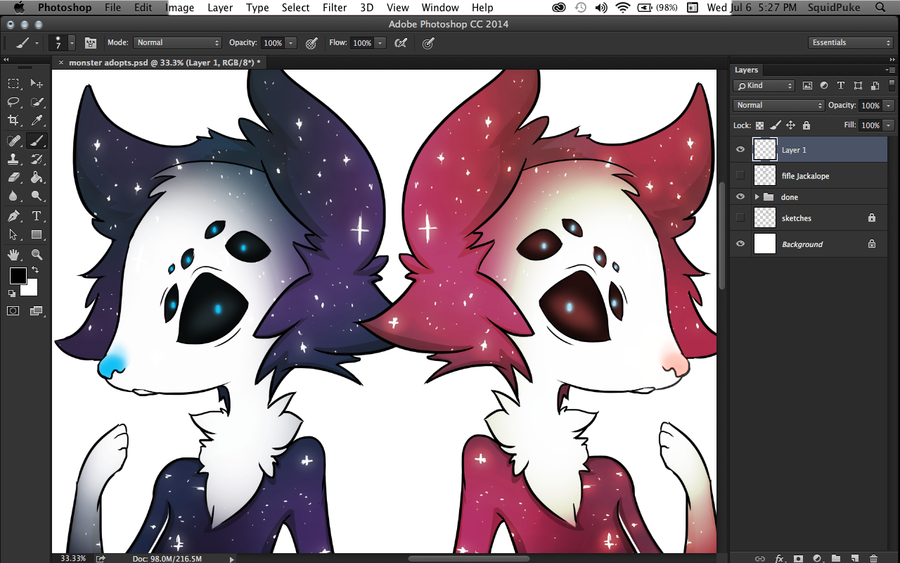Filter layers by pixel layers
900x563 pixels.
(x=807, y=86)
